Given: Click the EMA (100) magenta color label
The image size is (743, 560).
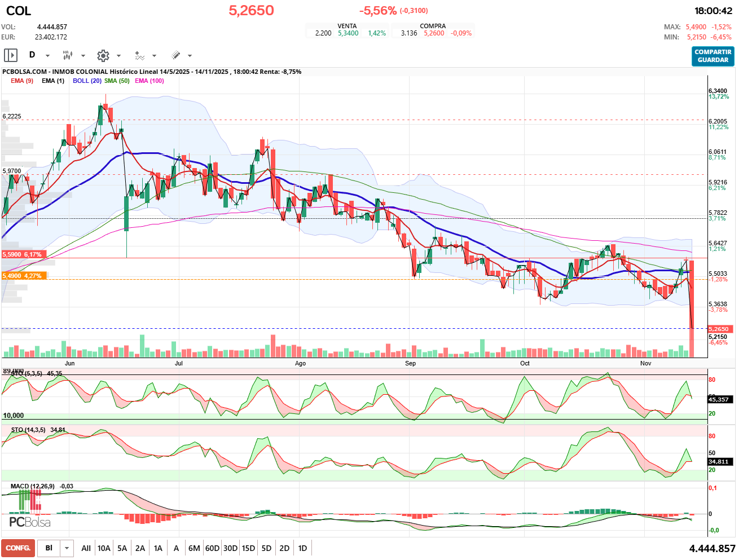Looking at the screenshot, I should tap(150, 81).
